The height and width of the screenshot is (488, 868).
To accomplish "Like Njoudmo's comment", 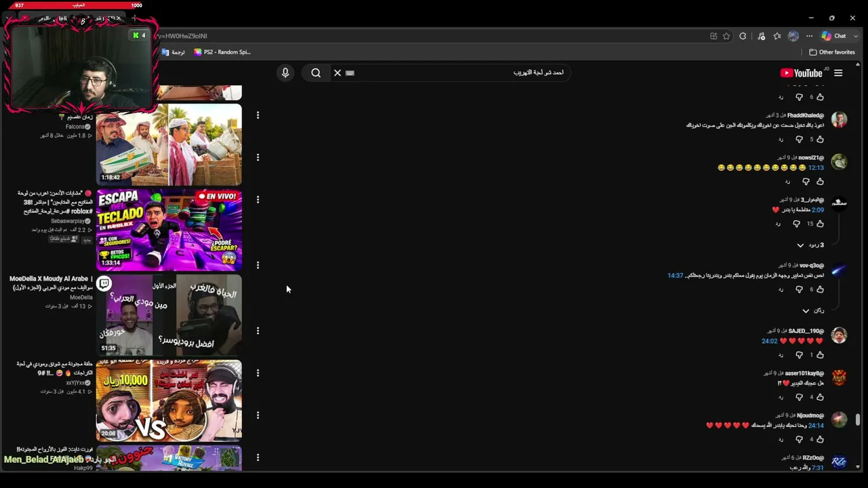I will click(820, 439).
